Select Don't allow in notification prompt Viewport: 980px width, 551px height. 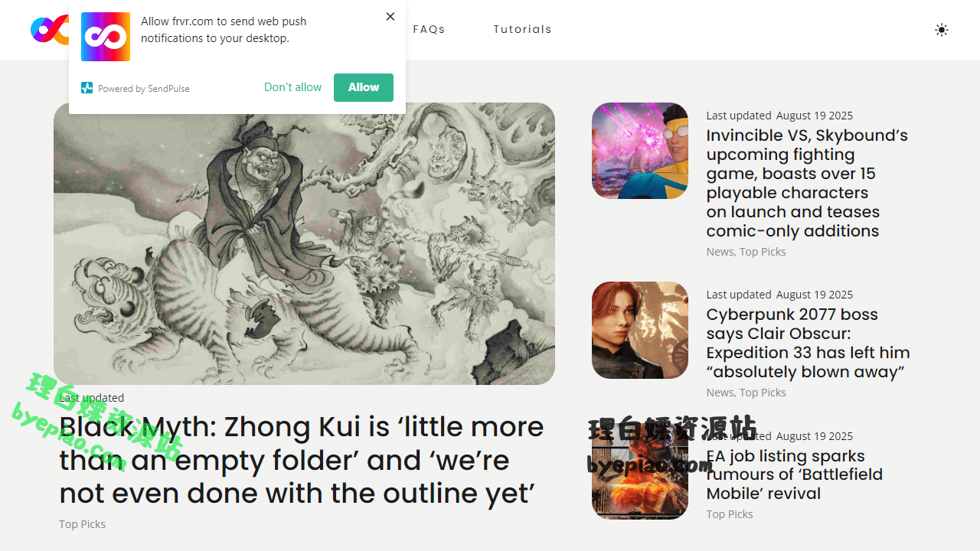(x=292, y=87)
